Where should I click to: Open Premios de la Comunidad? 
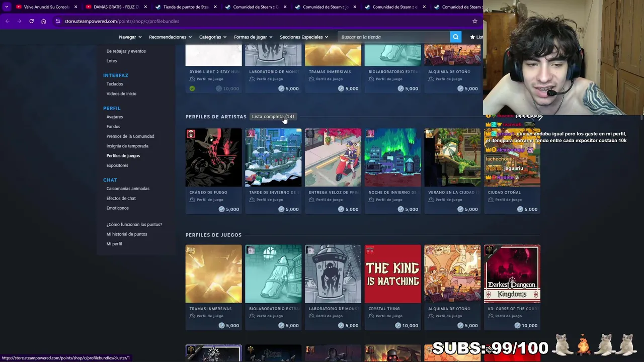(130, 136)
